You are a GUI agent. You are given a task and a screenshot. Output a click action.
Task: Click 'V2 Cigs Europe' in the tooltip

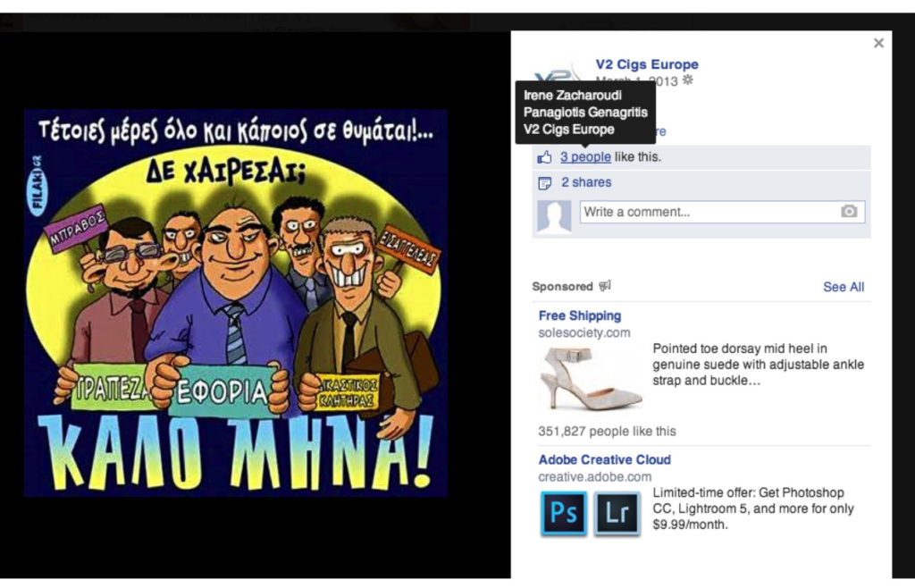pyautogui.click(x=569, y=129)
